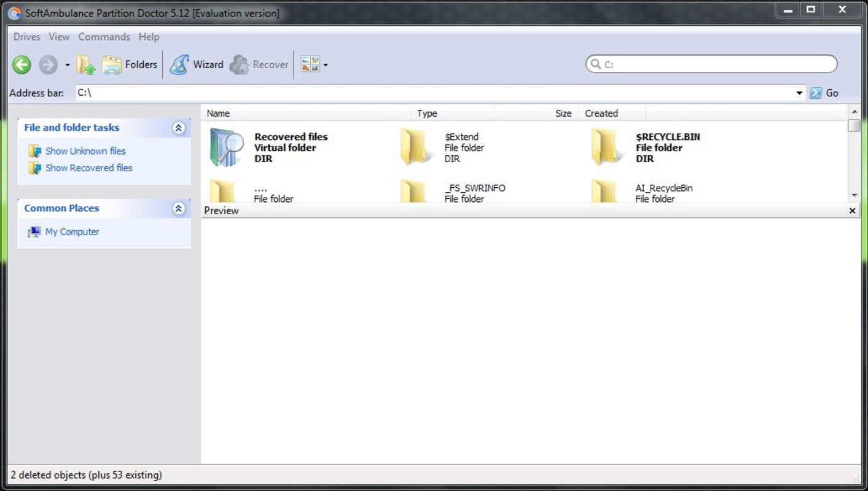The width and height of the screenshot is (868, 491).
Task: Open the Help menu
Action: coord(149,37)
